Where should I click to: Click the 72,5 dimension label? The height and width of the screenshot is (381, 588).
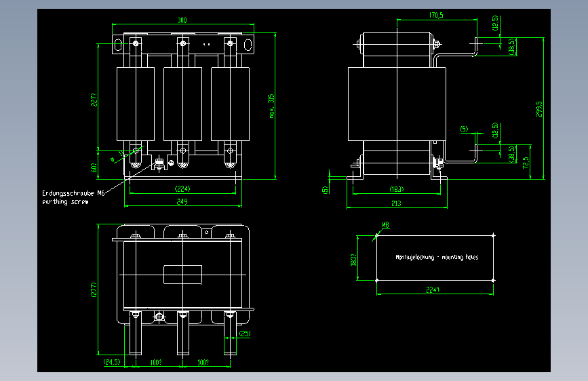pos(526,163)
